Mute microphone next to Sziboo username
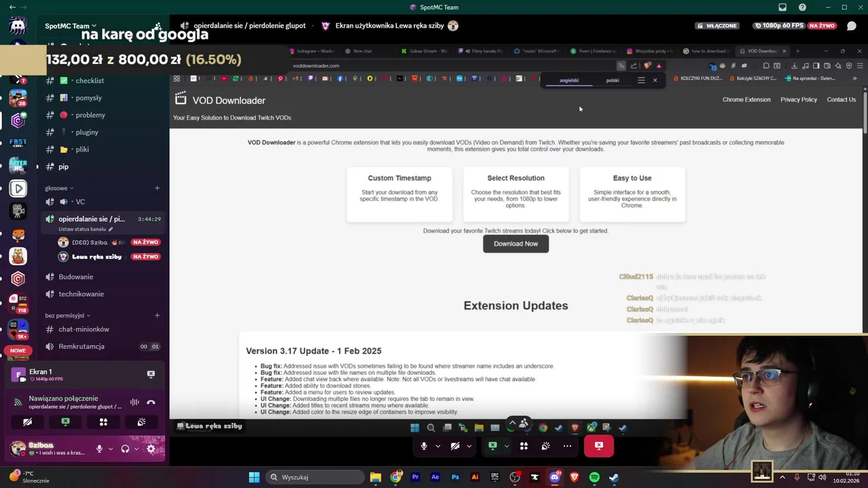 point(99,449)
